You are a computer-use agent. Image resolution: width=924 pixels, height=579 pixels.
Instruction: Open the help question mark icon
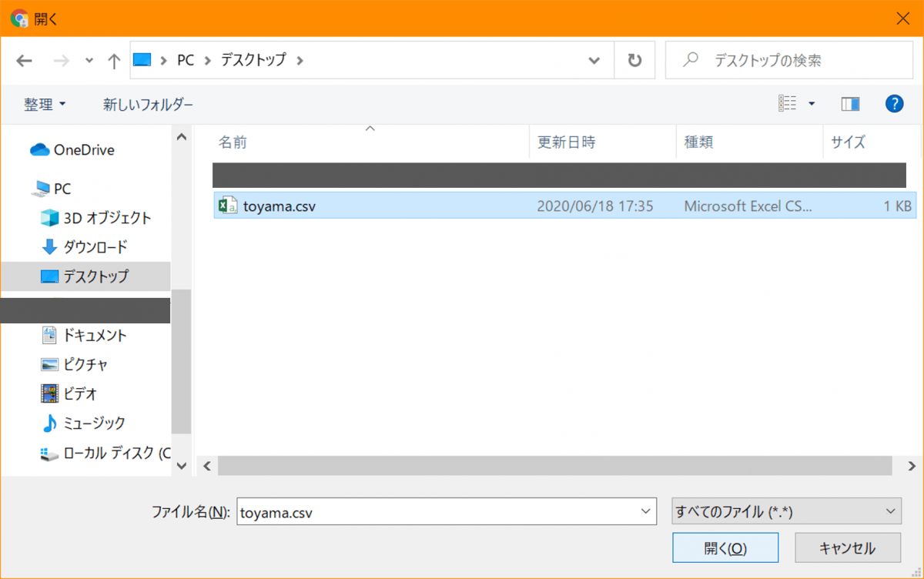(x=894, y=104)
